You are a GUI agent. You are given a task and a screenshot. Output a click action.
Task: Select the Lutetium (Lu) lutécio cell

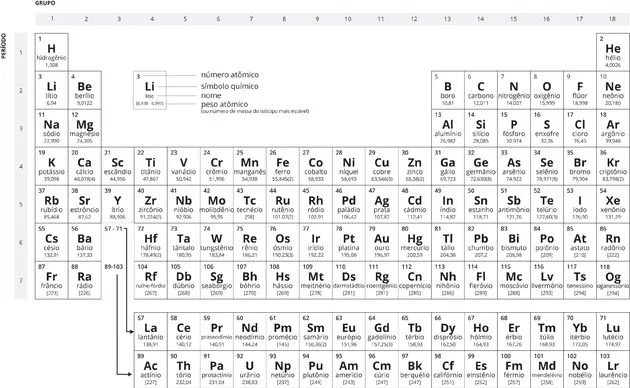coord(613,332)
